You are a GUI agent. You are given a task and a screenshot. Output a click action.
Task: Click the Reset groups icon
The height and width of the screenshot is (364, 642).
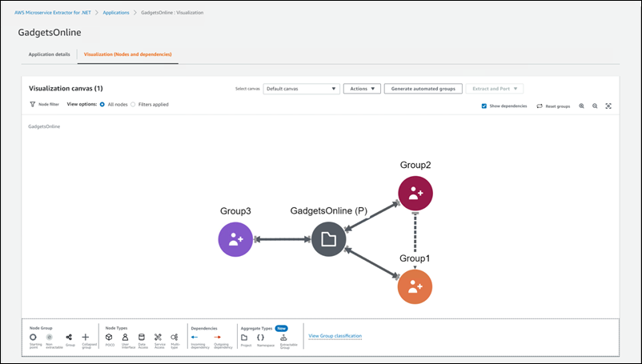tap(540, 106)
